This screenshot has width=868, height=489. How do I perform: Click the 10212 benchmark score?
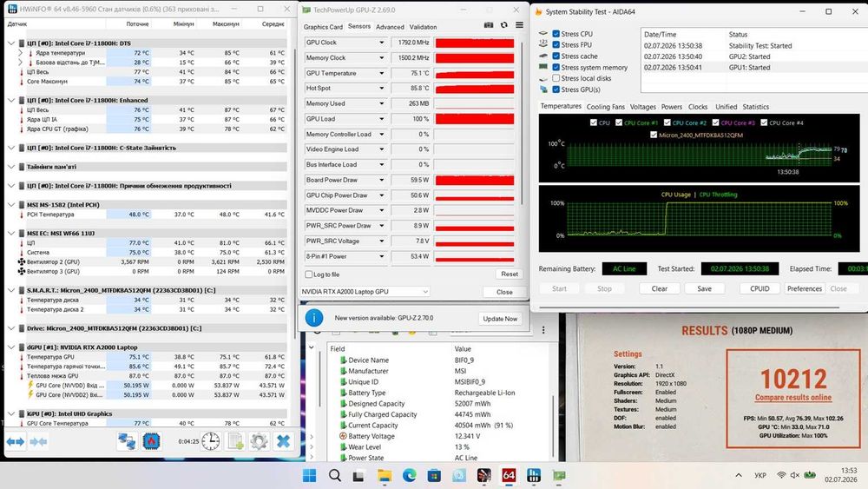793,379
